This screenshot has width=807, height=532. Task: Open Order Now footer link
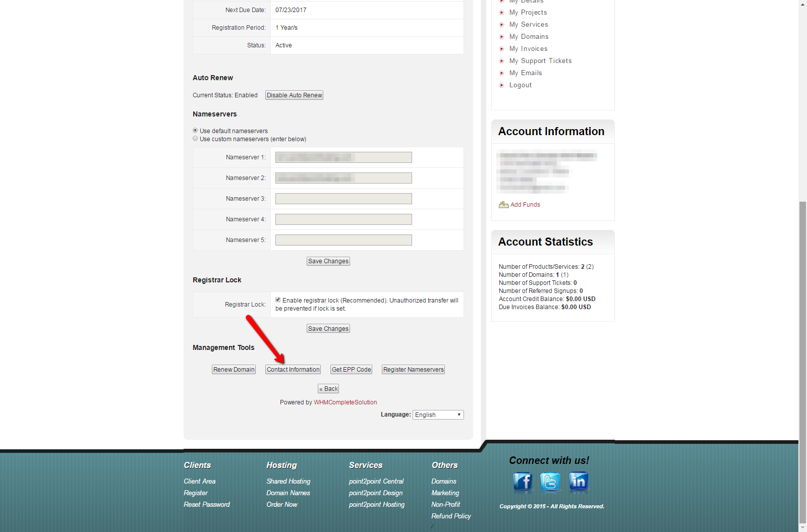pos(282,505)
